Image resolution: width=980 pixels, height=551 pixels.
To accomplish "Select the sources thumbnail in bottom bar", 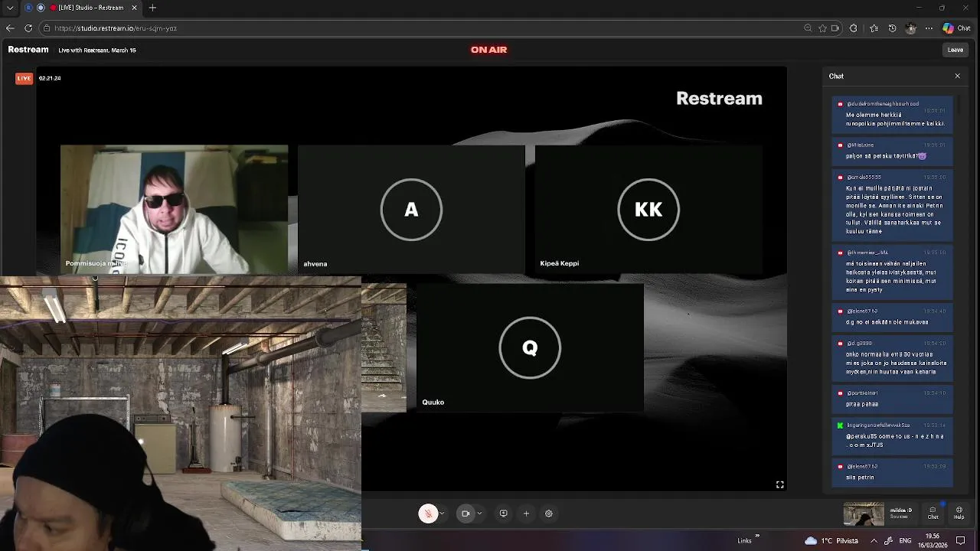I will tap(864, 514).
